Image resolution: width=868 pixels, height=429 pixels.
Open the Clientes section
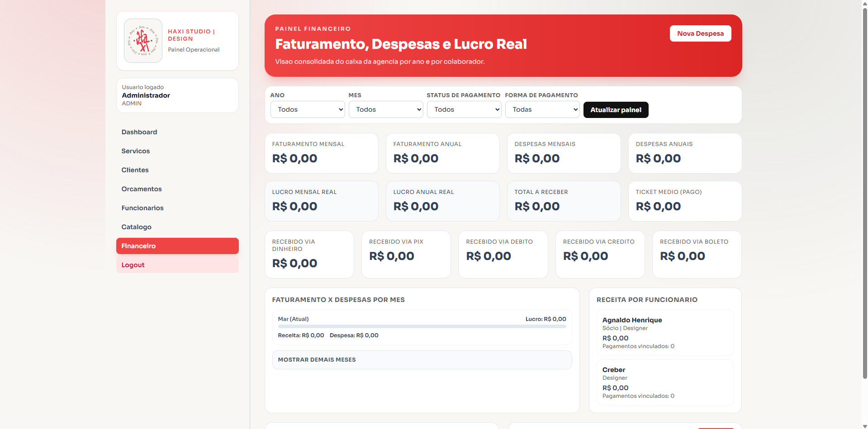point(135,170)
